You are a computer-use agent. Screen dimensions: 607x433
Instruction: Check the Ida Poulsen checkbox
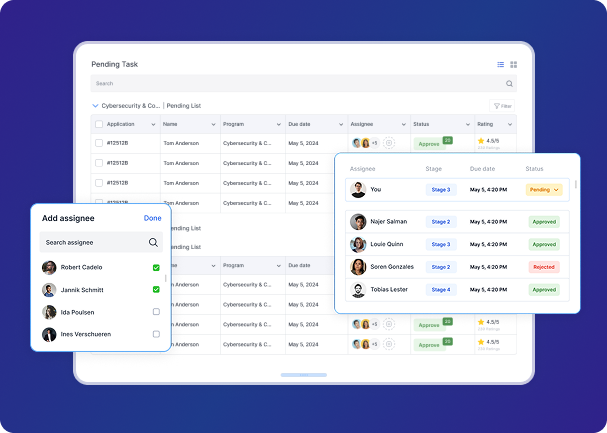[x=156, y=312]
